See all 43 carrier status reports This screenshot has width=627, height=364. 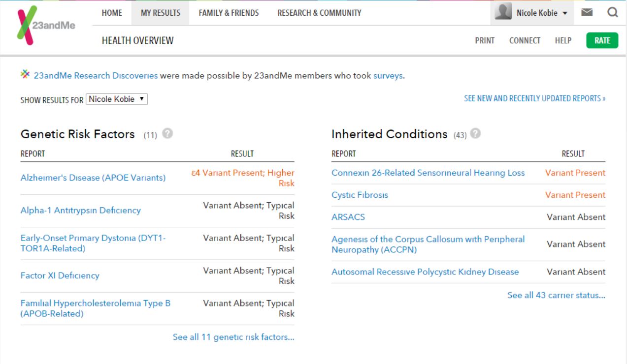[x=557, y=295]
